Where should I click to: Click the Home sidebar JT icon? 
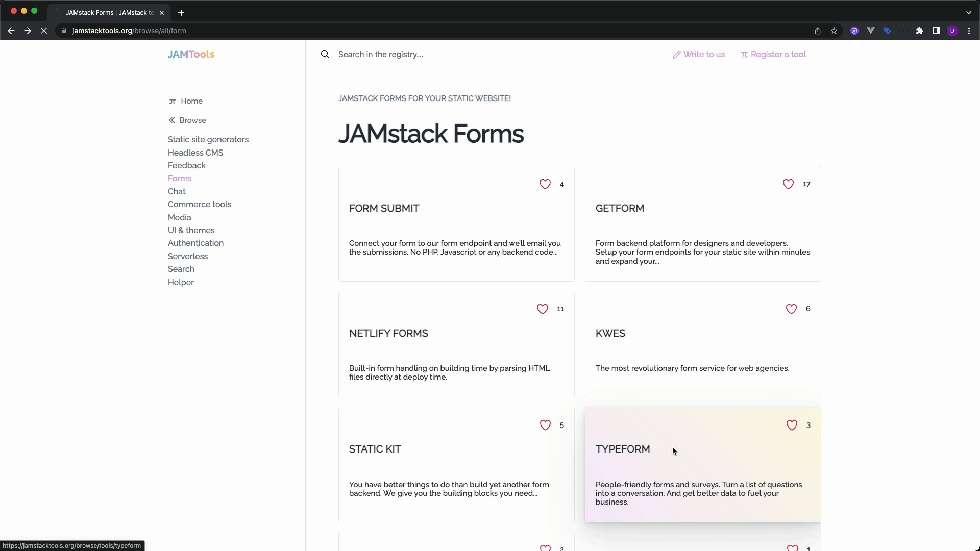click(x=173, y=102)
